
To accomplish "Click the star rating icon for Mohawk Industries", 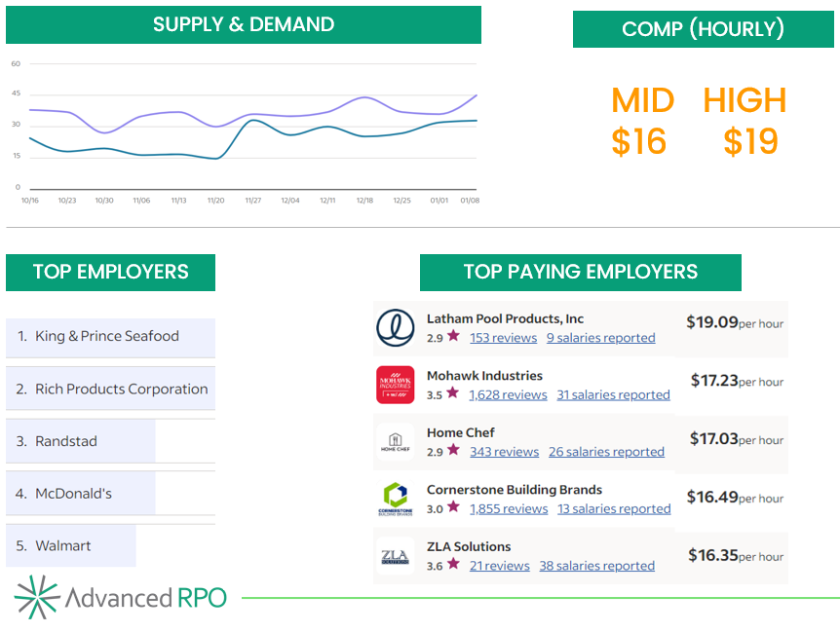I will pos(453,394).
